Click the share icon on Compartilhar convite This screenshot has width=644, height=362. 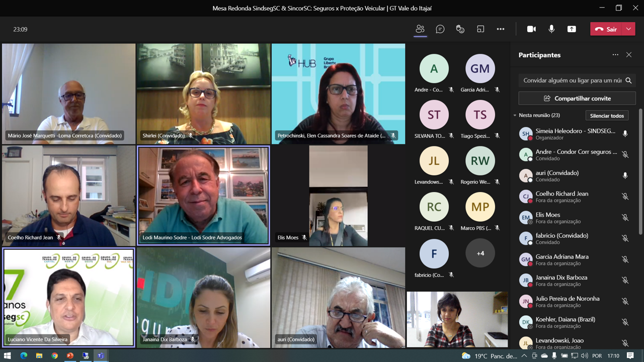tap(547, 99)
